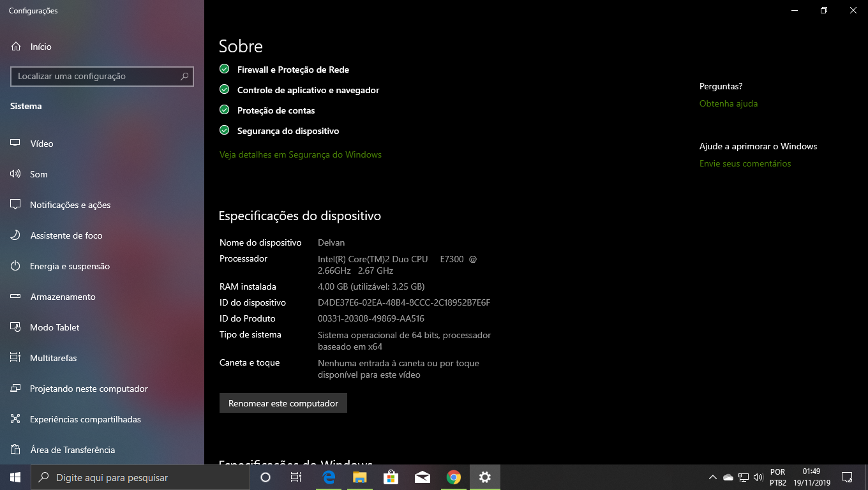868x490 pixels.
Task: Select Modo Tablet icon
Action: (x=16, y=327)
